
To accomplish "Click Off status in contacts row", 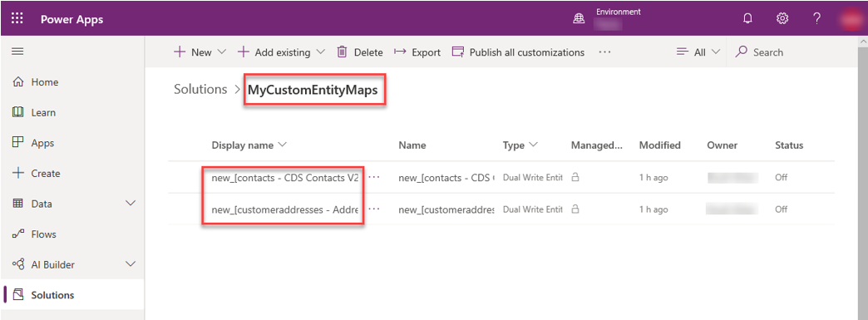I will (x=781, y=178).
